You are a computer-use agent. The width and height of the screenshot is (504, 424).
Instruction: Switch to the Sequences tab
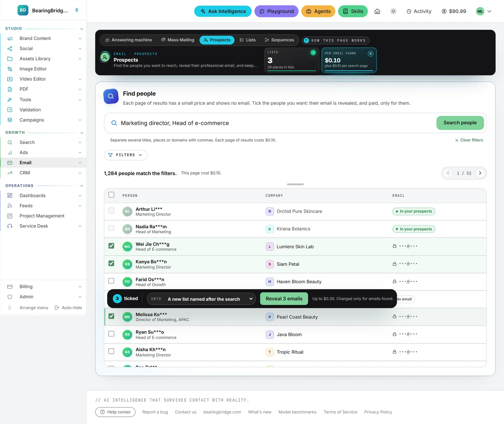(279, 40)
